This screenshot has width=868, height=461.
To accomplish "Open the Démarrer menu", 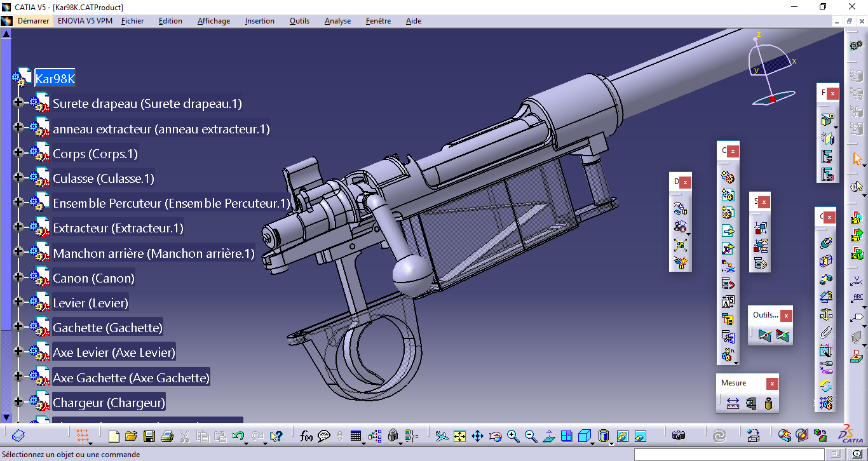I will [33, 21].
